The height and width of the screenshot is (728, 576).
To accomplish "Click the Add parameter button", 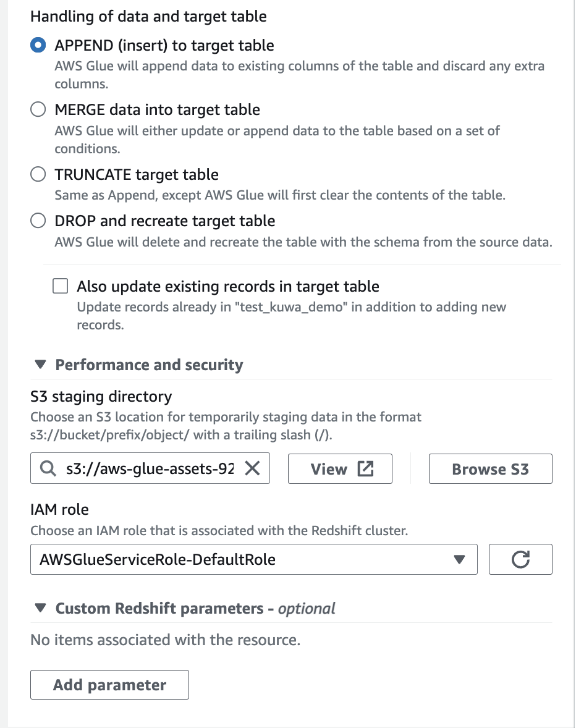I will [109, 685].
